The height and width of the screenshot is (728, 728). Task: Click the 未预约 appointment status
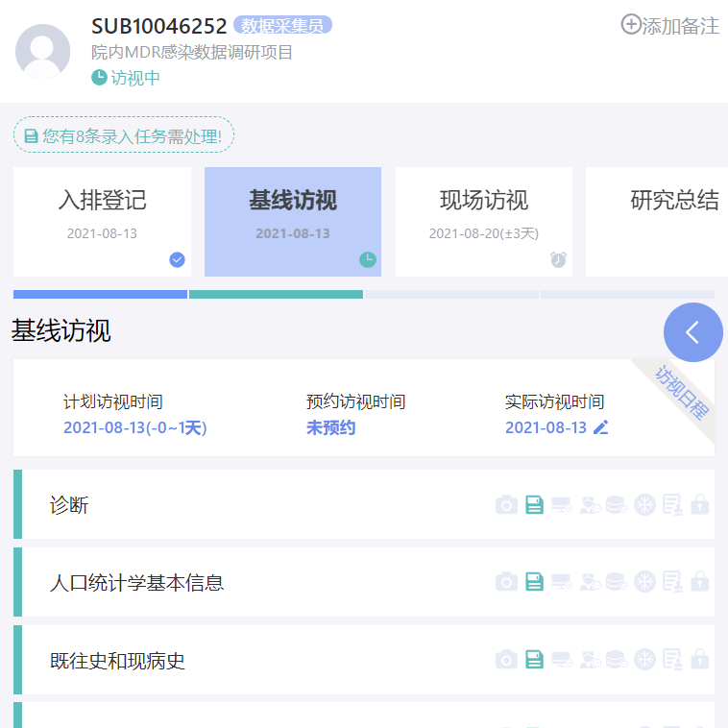(x=330, y=427)
